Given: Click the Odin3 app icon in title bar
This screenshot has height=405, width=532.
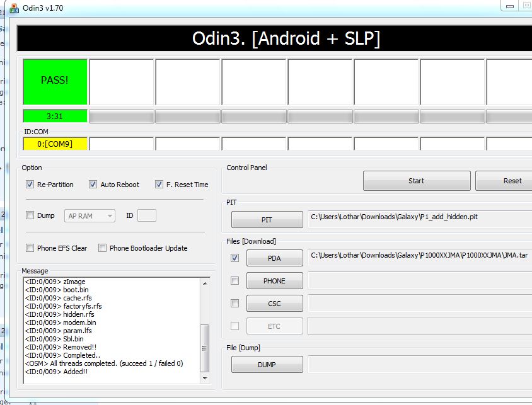Looking at the screenshot, I should 14,8.
